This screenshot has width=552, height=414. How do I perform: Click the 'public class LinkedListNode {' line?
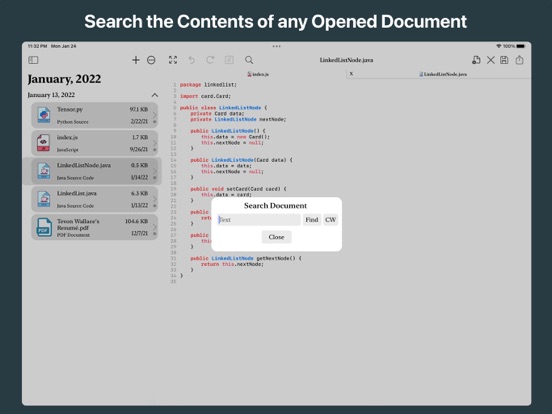[224, 108]
